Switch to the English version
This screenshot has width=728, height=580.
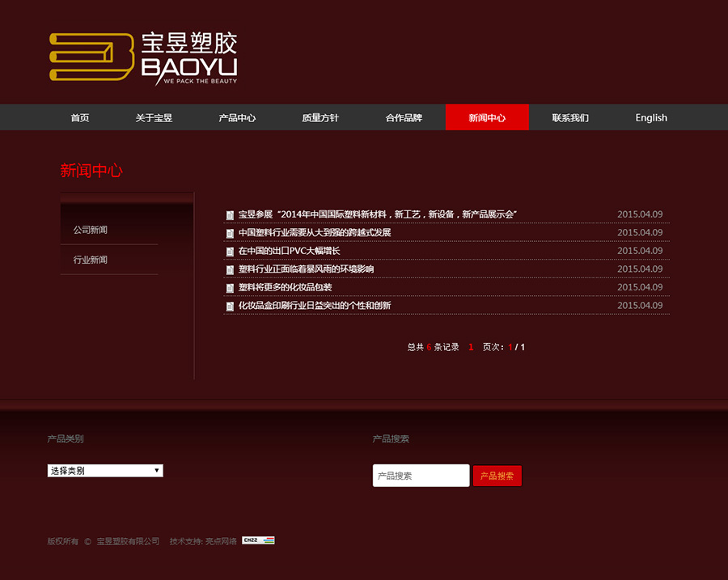coord(650,117)
